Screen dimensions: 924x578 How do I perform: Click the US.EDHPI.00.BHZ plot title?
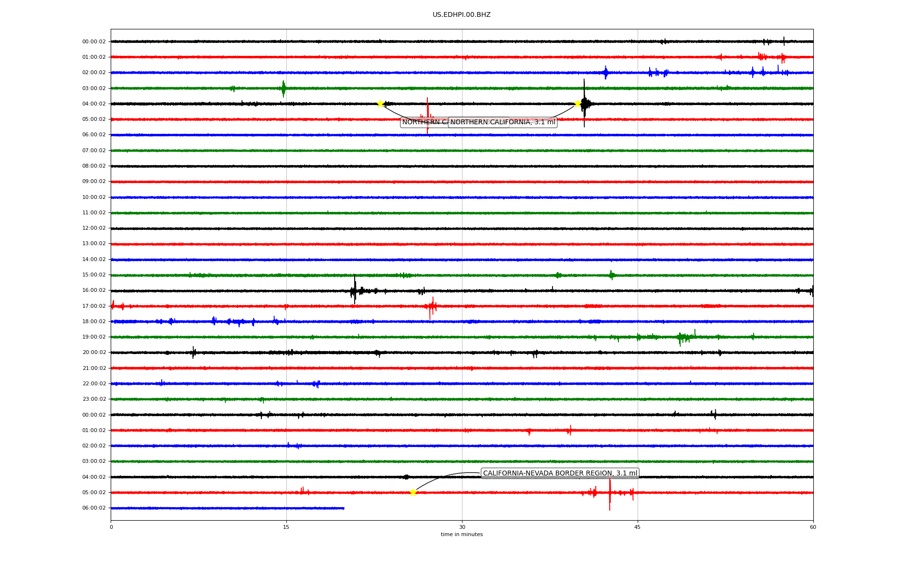click(x=462, y=15)
